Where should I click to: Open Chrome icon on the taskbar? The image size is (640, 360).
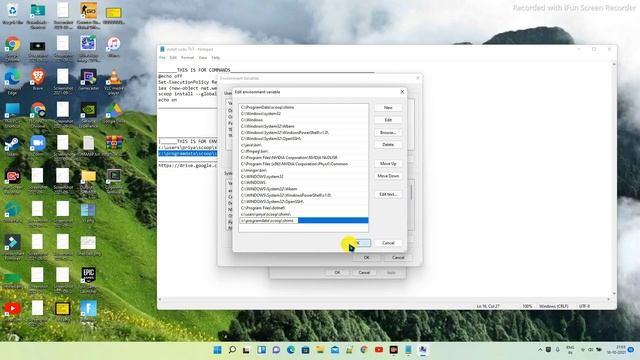coord(364,350)
